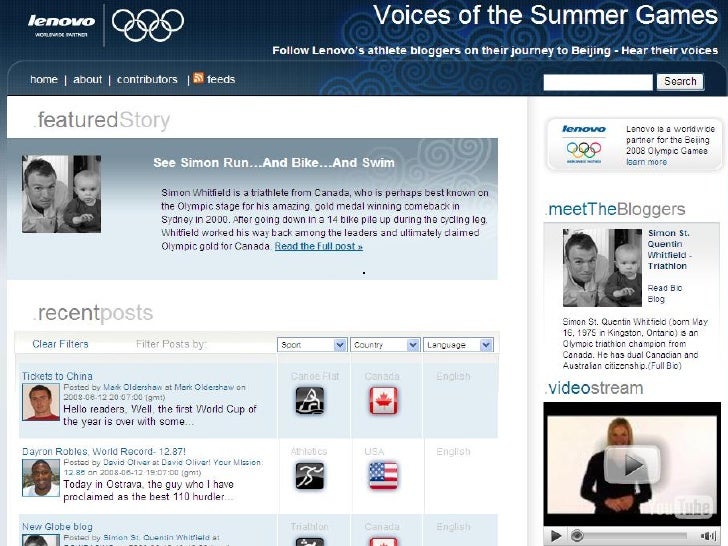
Task: Click learn more about Lenovo partnership
Action: coord(646,162)
